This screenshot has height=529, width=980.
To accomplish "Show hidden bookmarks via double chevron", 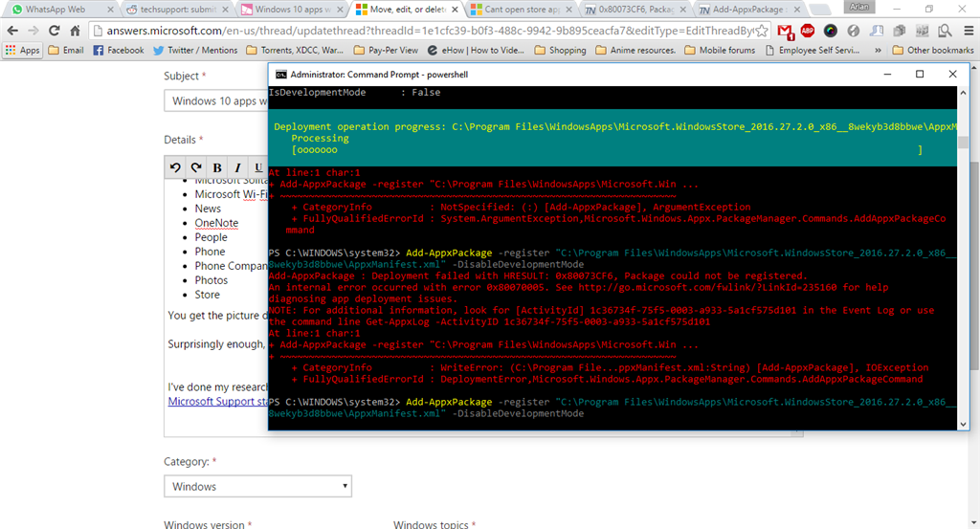I will click(879, 50).
